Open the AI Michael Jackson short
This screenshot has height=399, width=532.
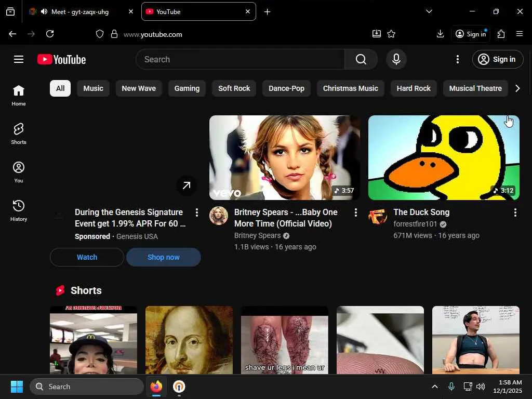(94, 340)
